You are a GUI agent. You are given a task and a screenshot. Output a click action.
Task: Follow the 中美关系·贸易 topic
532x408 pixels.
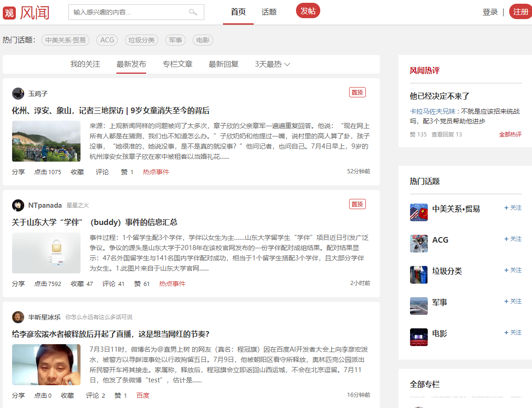[x=513, y=208]
